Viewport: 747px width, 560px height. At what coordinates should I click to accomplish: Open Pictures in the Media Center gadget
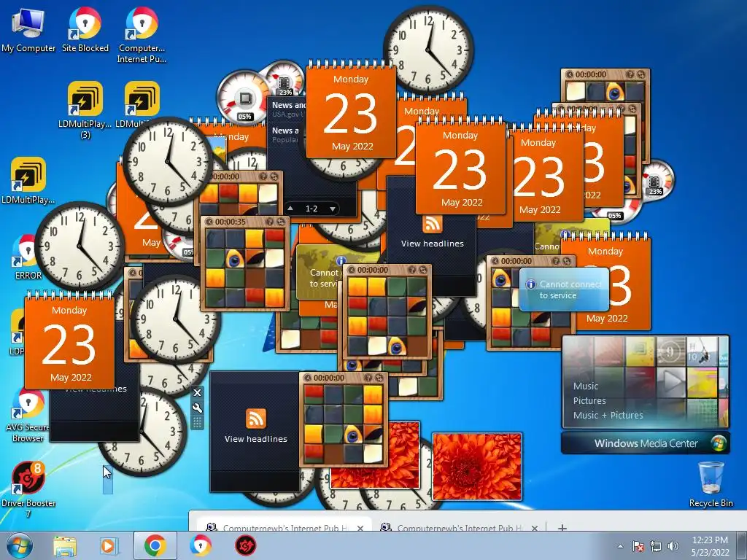(589, 400)
